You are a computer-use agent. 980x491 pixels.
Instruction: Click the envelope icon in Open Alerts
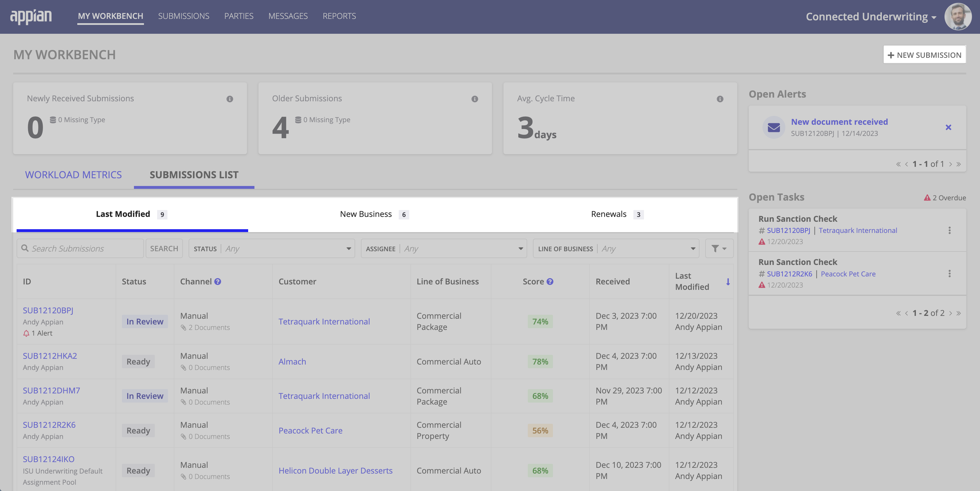774,127
